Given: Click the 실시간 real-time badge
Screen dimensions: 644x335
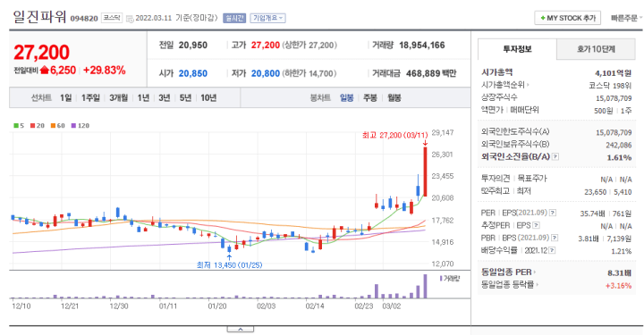Looking at the screenshot, I should point(234,18).
